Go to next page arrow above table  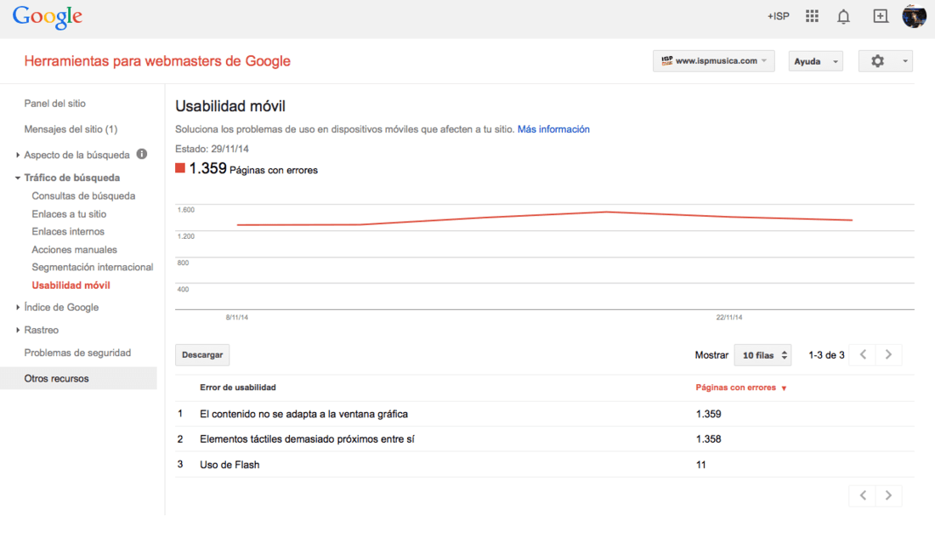click(888, 354)
